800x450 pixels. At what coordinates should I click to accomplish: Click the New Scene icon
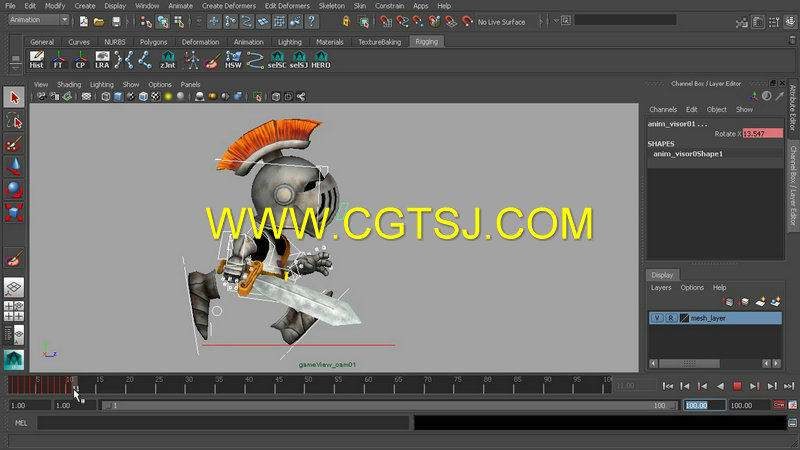(x=84, y=21)
